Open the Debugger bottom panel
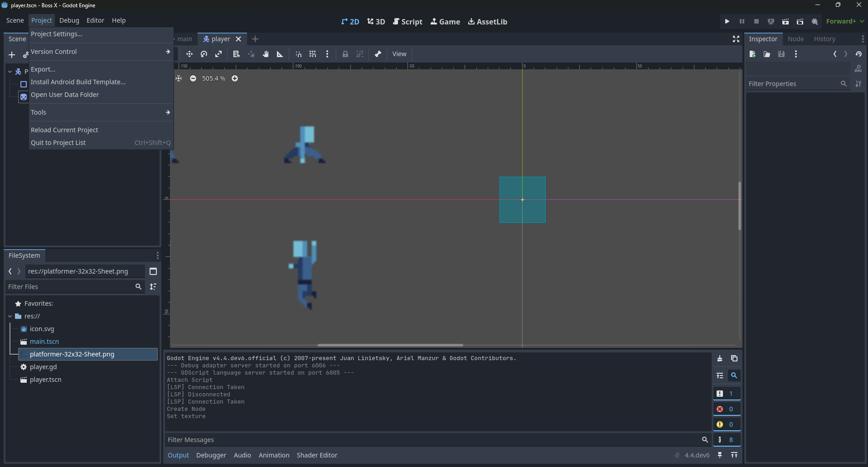 click(x=211, y=455)
